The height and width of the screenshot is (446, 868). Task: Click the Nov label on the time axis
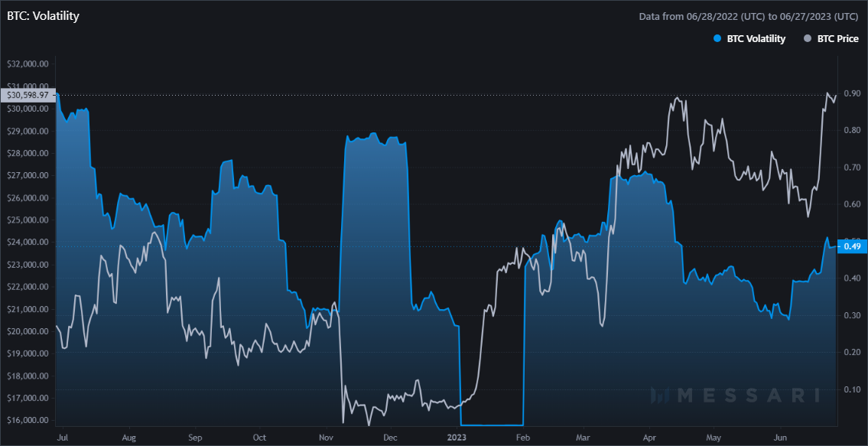coord(327,438)
